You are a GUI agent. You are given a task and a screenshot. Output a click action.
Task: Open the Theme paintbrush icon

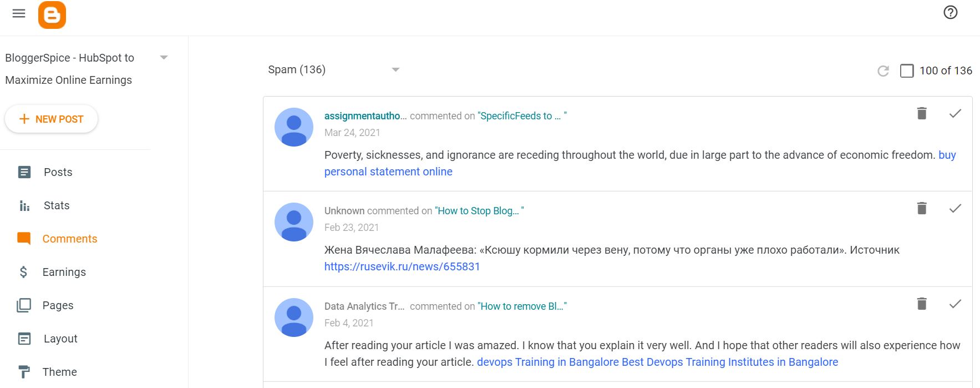23,371
